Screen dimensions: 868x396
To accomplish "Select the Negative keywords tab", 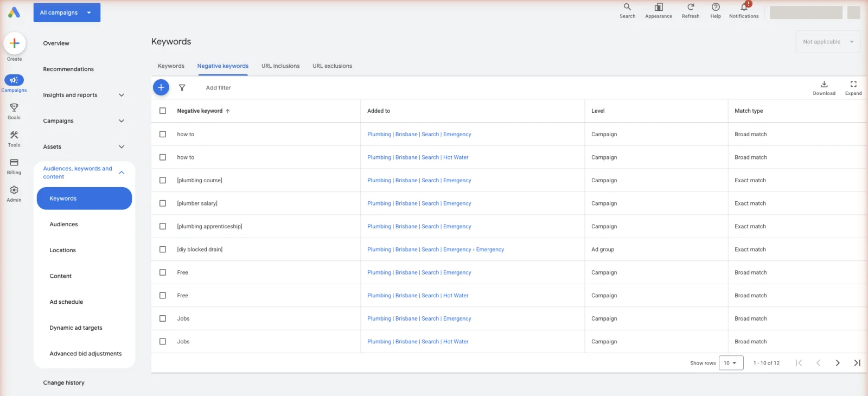I will tap(223, 66).
